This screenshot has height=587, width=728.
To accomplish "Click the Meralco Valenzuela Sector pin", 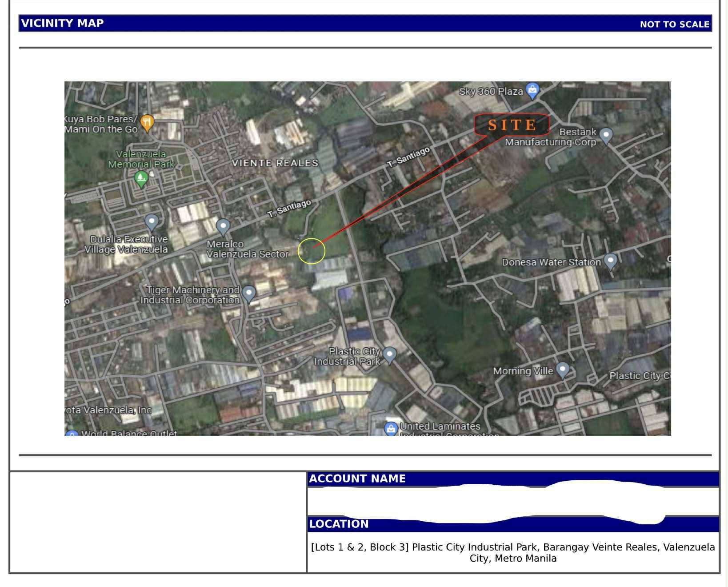I will point(223,226).
